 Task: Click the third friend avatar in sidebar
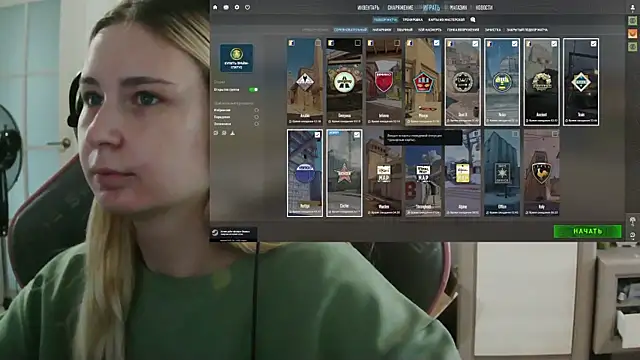tap(632, 47)
